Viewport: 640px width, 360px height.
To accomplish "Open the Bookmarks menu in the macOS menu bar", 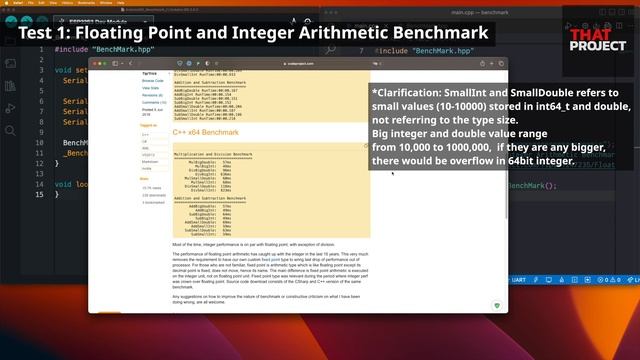I will pyautogui.click(x=86, y=3).
